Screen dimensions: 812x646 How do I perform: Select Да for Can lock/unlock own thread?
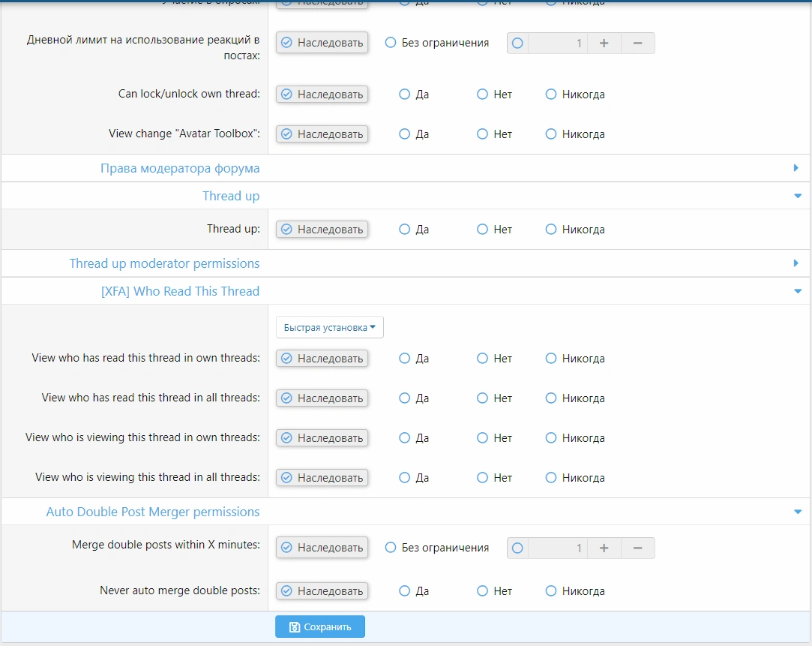point(405,95)
